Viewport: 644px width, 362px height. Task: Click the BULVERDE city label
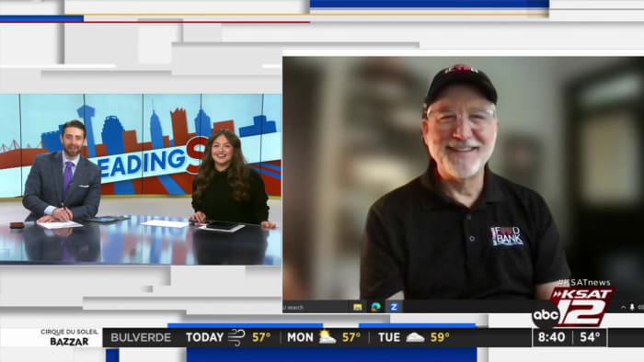141,337
